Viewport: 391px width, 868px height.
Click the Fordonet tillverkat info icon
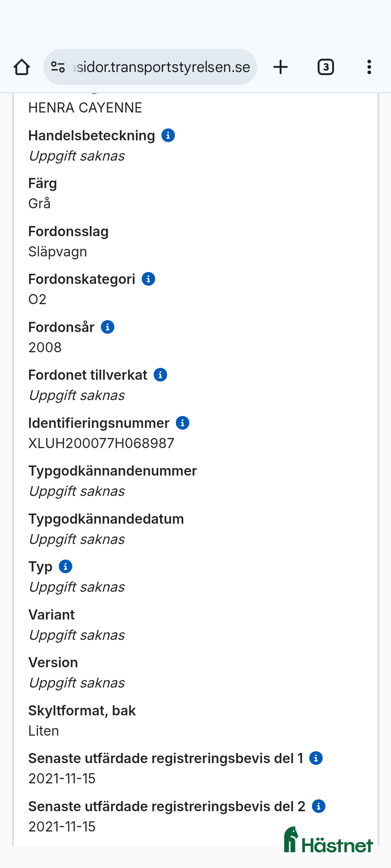coord(161,375)
